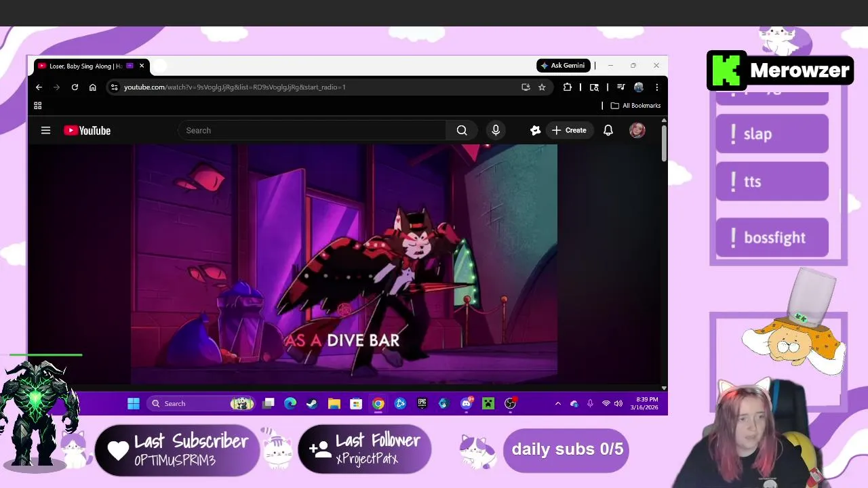This screenshot has height=488, width=868.
Task: View site information icon beside the URL
Action: 115,87
